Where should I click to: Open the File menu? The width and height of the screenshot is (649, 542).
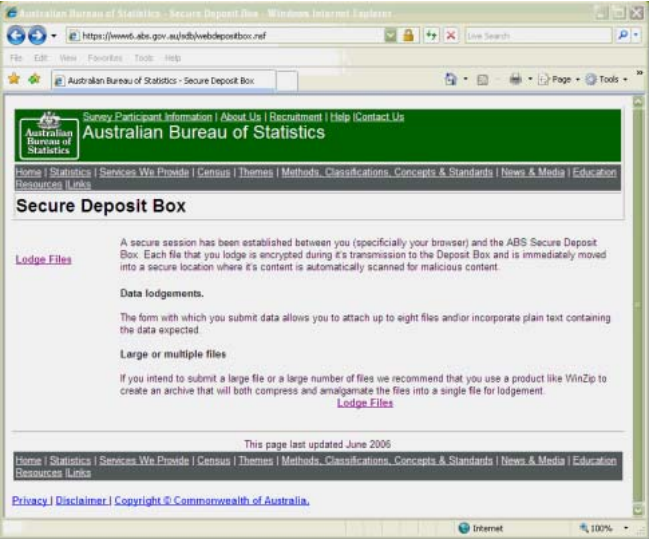tap(16, 58)
